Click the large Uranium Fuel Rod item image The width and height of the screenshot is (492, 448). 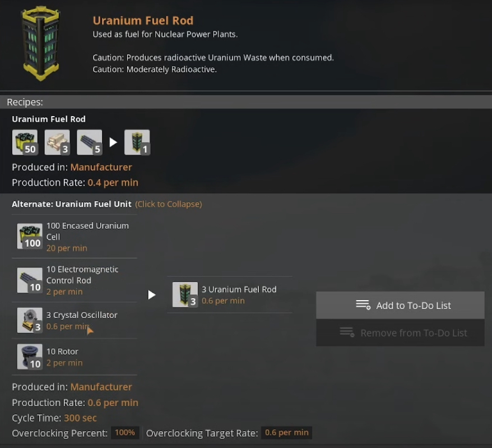pyautogui.click(x=40, y=44)
